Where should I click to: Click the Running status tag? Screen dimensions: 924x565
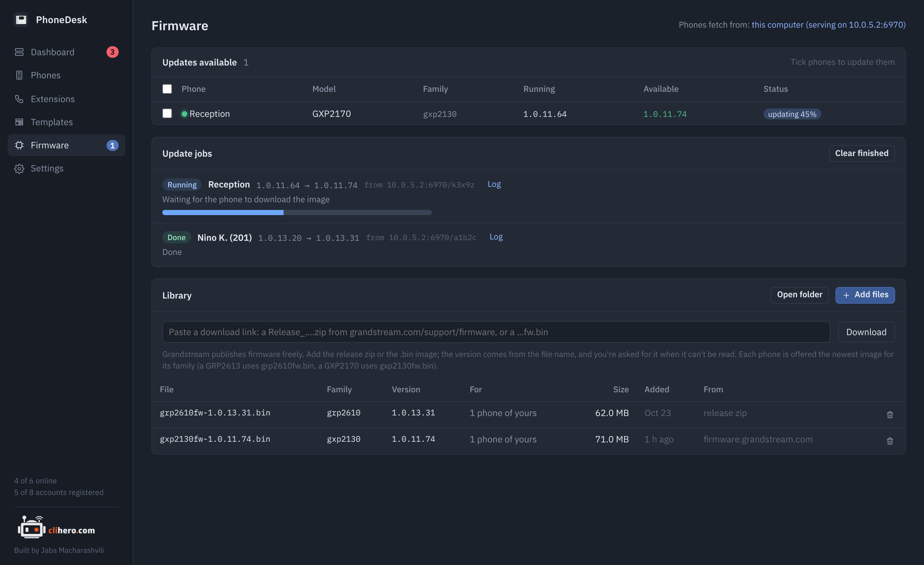click(x=182, y=185)
